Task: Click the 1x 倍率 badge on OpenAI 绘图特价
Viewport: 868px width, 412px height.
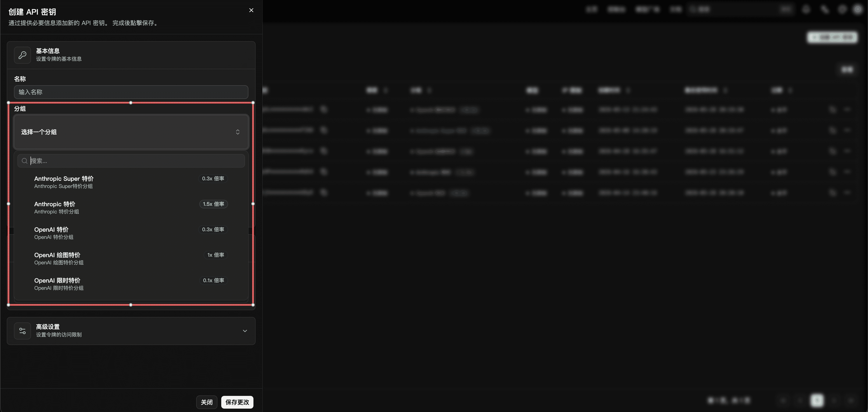Action: point(216,255)
